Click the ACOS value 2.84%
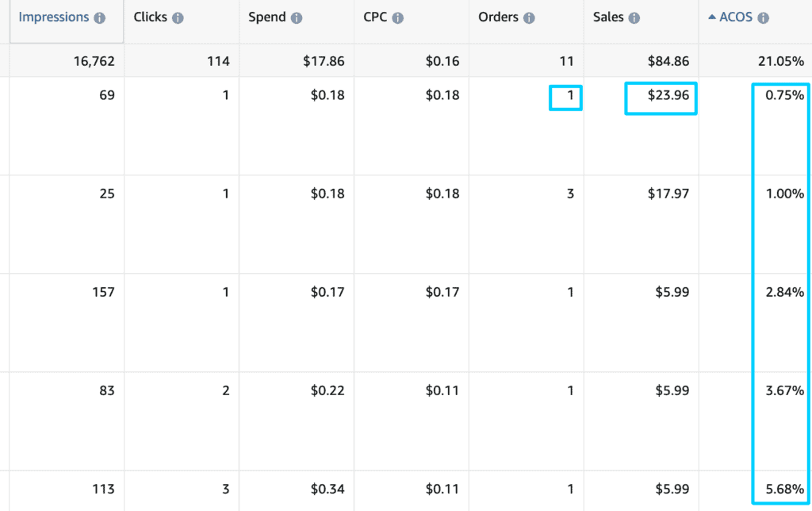Screen dimensions: 812x511 click(x=785, y=292)
